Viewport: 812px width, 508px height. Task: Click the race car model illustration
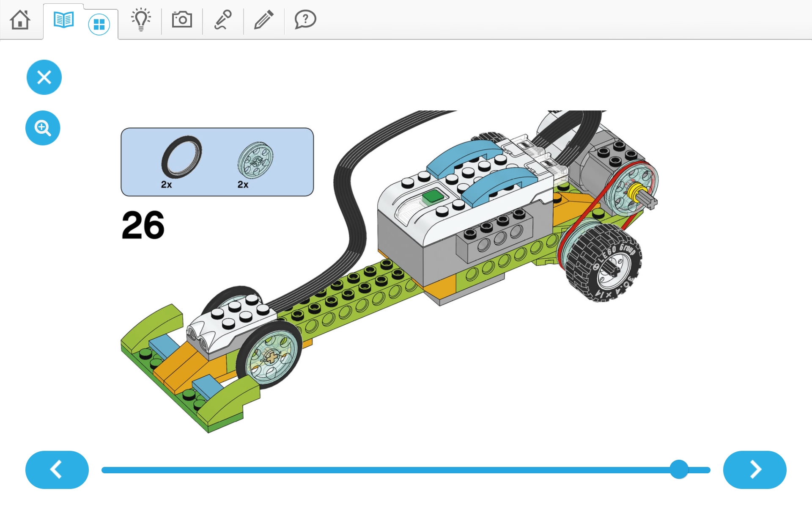(389, 271)
